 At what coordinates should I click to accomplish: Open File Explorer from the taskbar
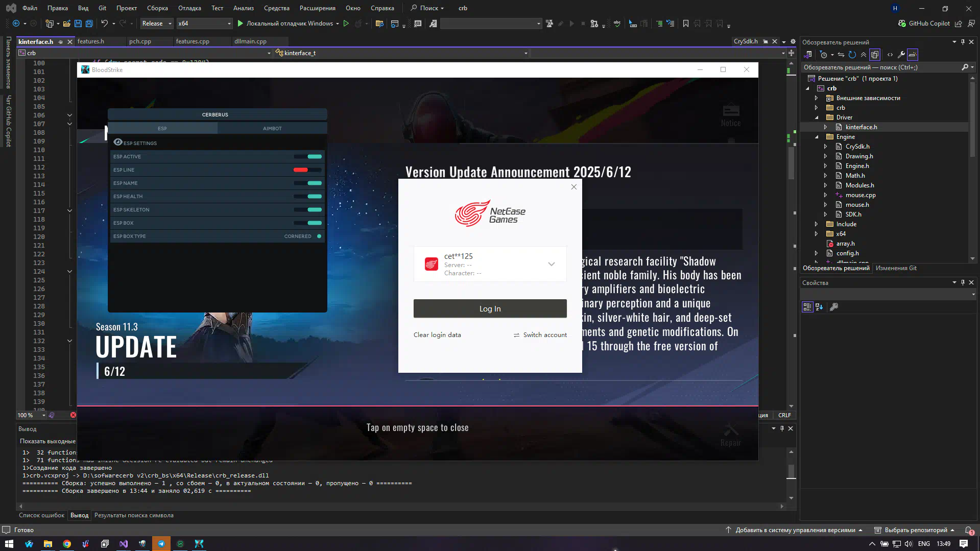[x=48, y=544]
